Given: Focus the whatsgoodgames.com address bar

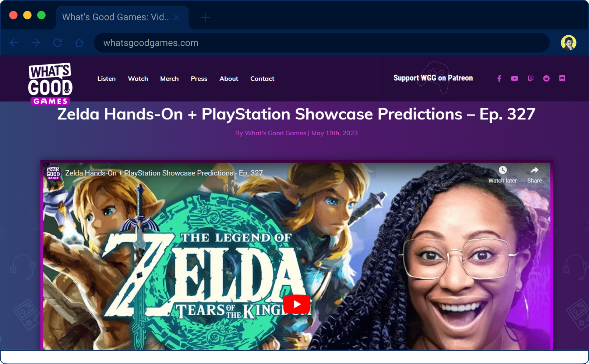Looking at the screenshot, I should tap(322, 43).
